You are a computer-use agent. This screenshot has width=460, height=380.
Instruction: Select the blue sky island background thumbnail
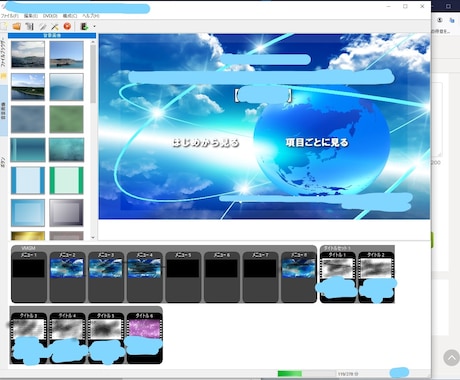66,55
